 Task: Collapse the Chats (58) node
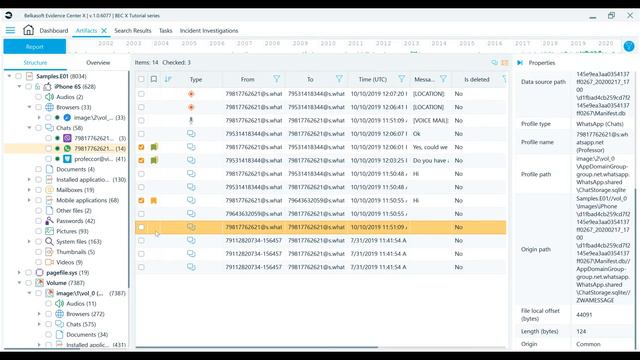pos(29,128)
